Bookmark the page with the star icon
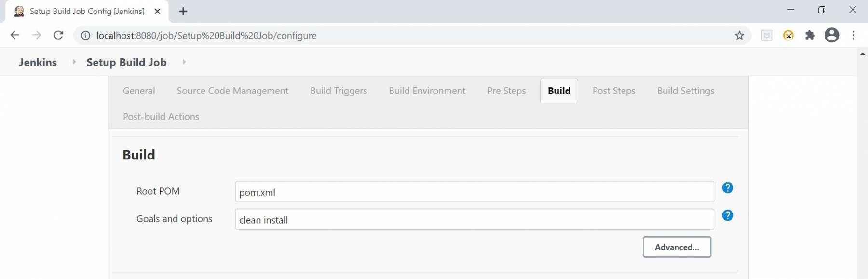The image size is (868, 279). [x=739, y=35]
